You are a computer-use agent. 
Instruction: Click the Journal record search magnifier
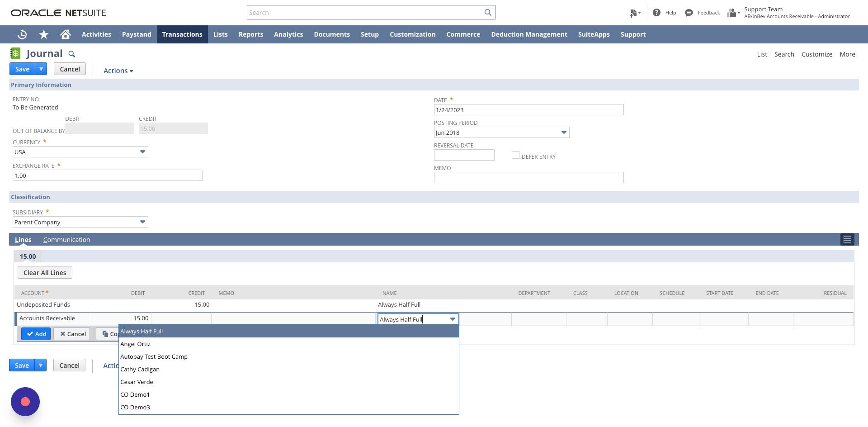click(71, 54)
